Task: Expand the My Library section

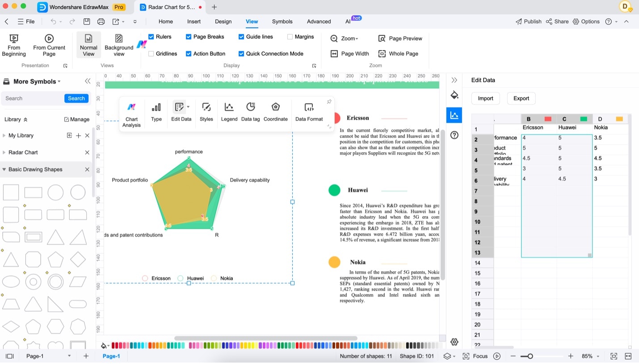Action: coord(4,135)
